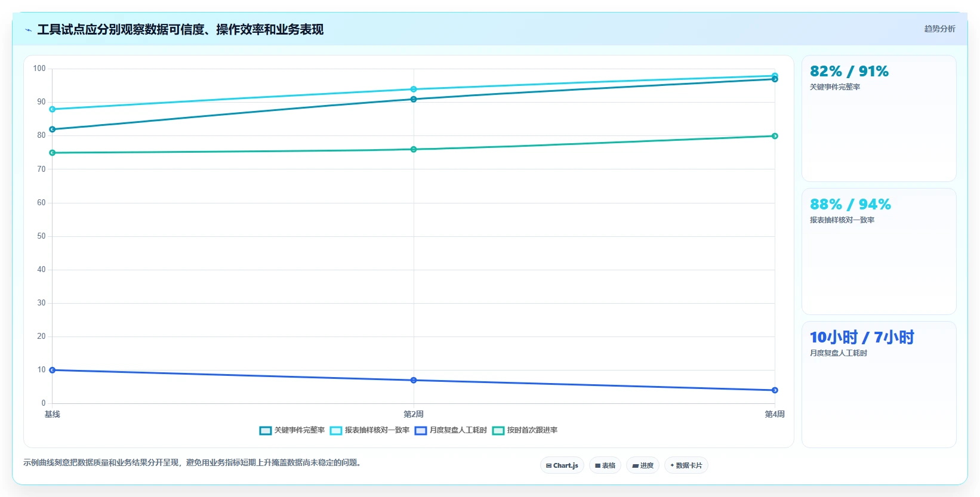
Task: Click the 按时首次跟进率 第4周 point at 80
Action: tap(775, 136)
